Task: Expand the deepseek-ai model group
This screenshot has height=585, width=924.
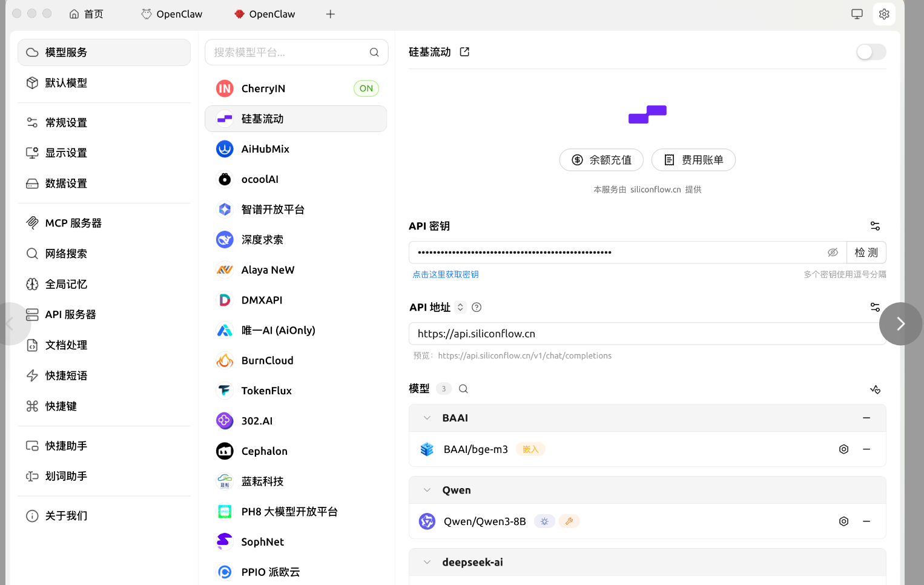Action: coord(427,562)
